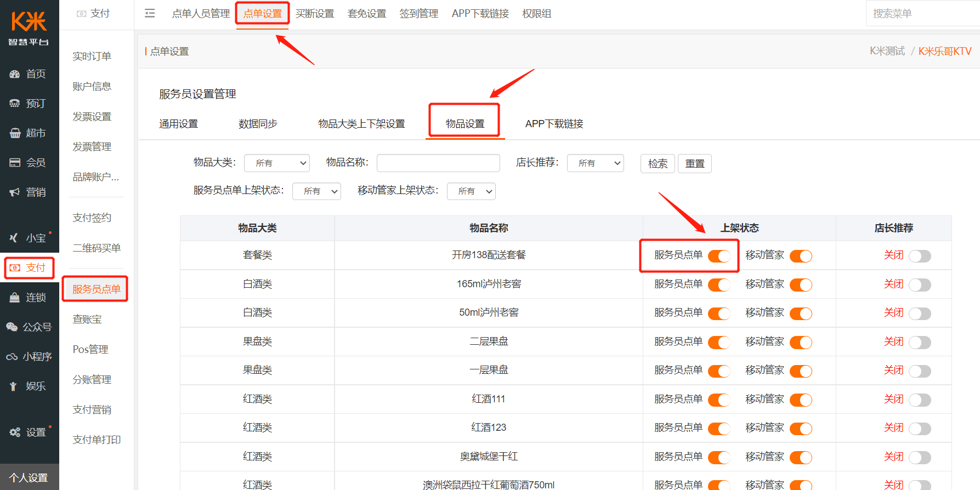Open 二维码买单 submenu item
The image size is (980, 490).
(97, 248)
